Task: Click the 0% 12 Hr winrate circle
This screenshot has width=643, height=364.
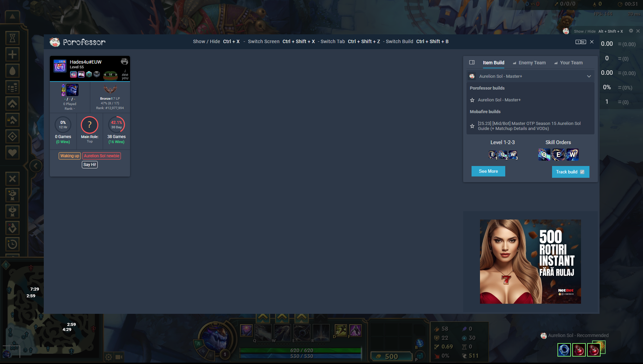Action: point(63,125)
